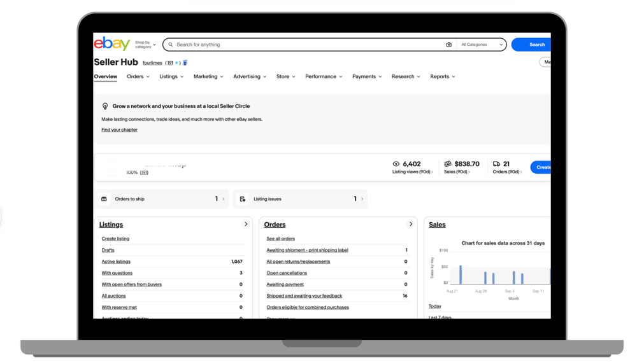Expand the Marketing menu

click(x=208, y=77)
